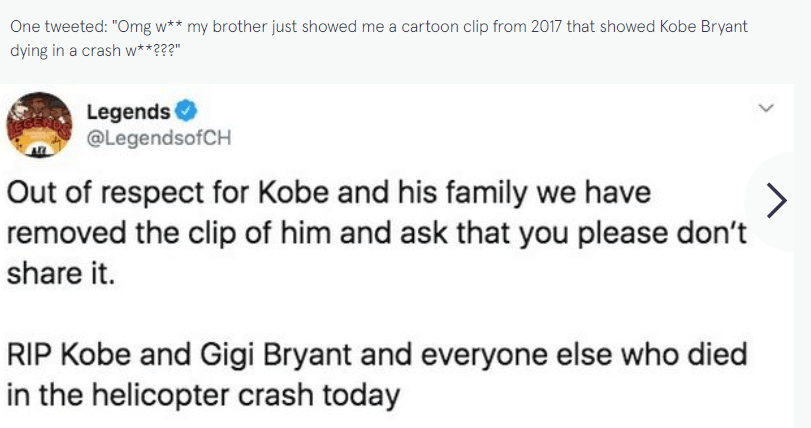The image size is (811, 428).
Task: Click the blue verified badge beside Legends
Action: pos(183,111)
